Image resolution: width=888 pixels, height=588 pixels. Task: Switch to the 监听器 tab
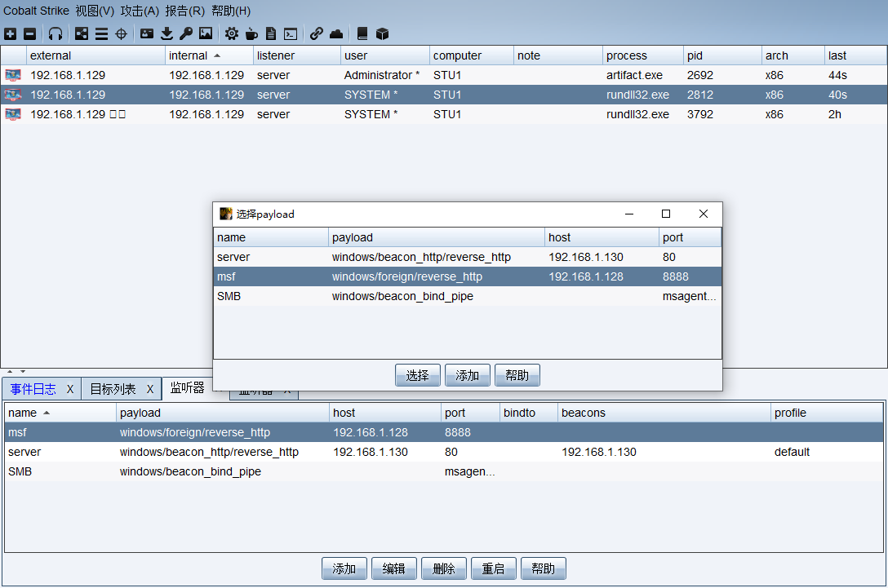[x=187, y=387]
